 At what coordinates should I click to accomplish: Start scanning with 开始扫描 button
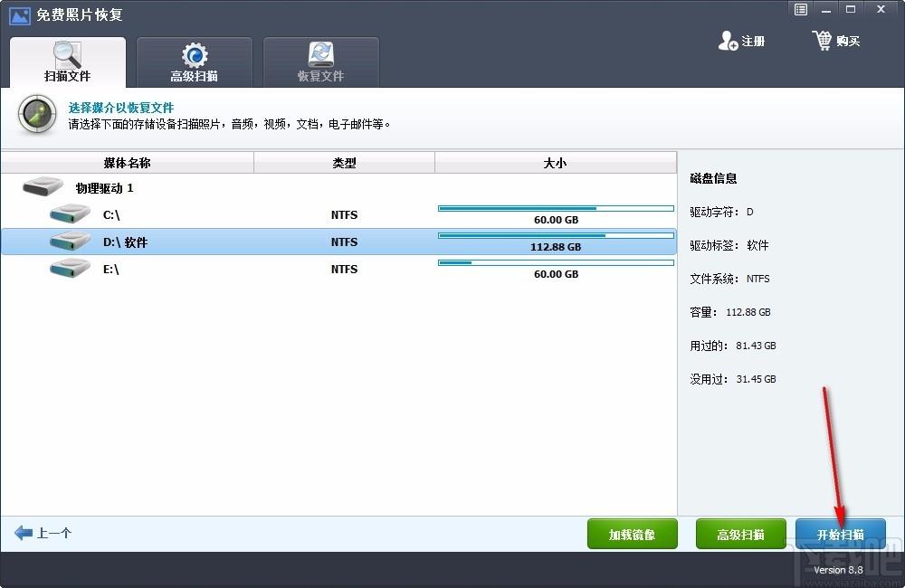point(841,534)
